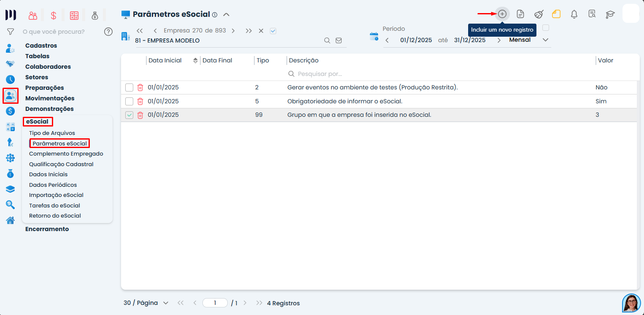
Task: Click the red dollar sign module icon
Action: pyautogui.click(x=54, y=16)
